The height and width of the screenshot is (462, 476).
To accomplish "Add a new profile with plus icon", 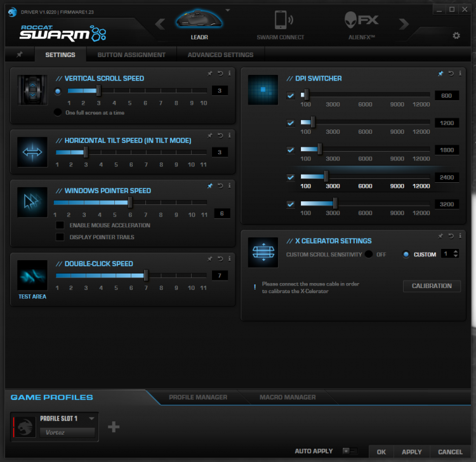I will tap(114, 427).
